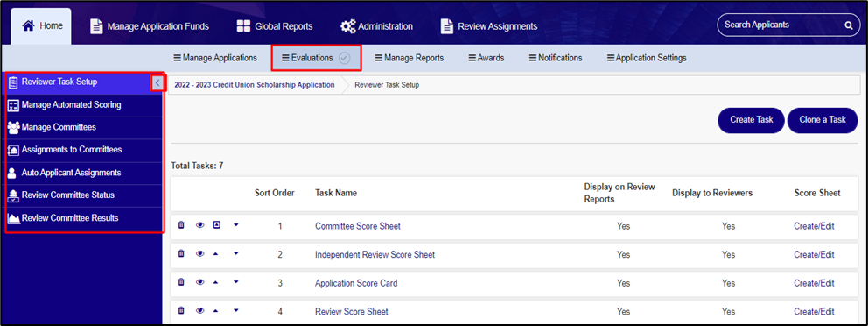Viewport: 868px width, 326px height.
Task: Expand the Manage Applications menu
Action: [215, 58]
